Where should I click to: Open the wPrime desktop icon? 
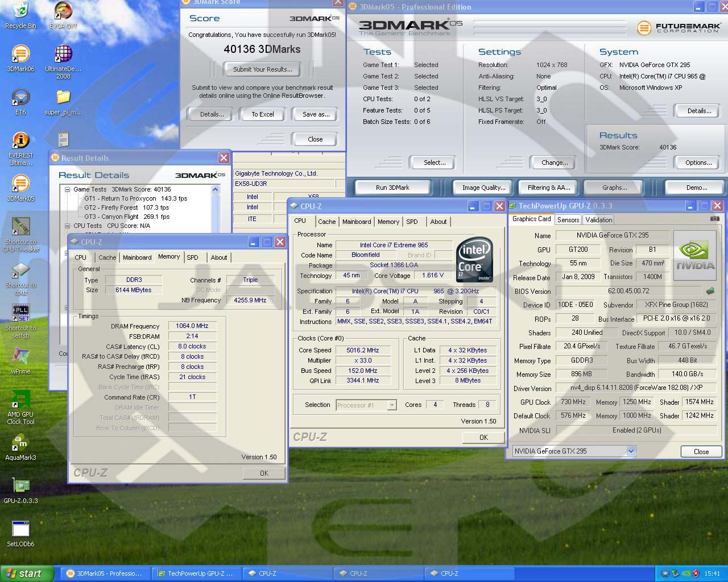pos(20,361)
